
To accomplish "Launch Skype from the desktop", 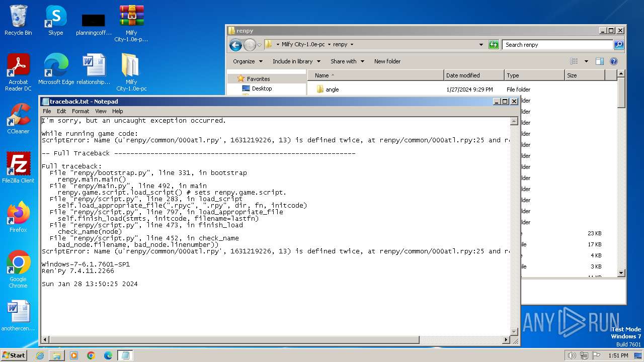I will (x=55, y=20).
